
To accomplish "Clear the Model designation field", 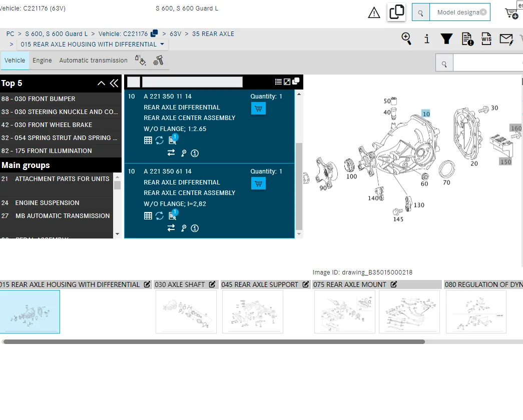I will point(483,12).
